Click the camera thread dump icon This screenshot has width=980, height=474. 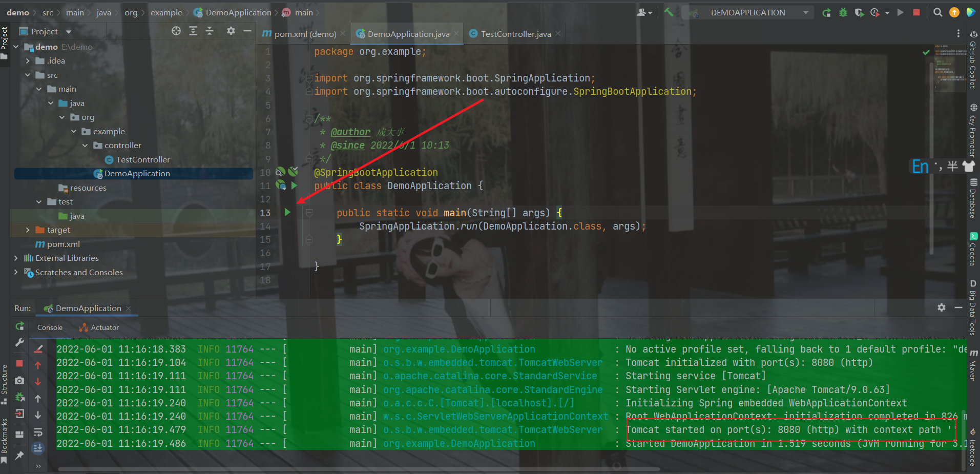[19, 380]
